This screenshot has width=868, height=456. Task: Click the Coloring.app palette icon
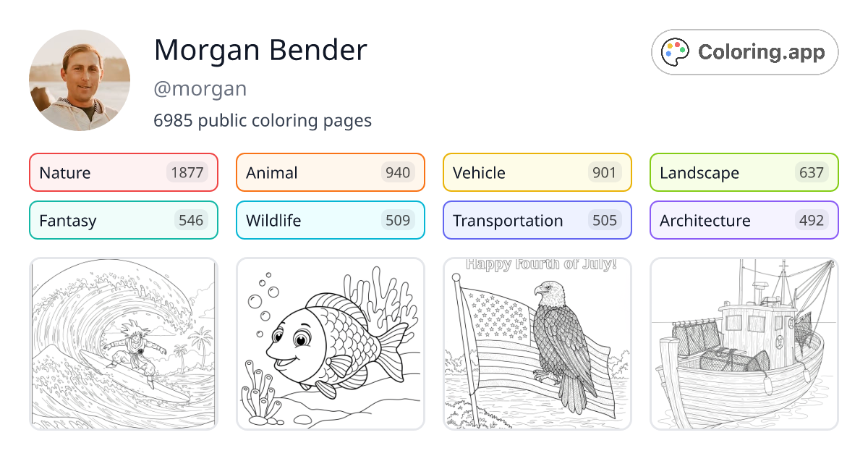(x=675, y=51)
